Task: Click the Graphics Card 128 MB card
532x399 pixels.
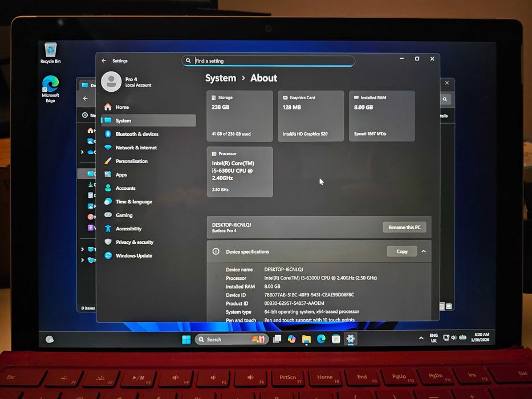Action: coord(311,116)
